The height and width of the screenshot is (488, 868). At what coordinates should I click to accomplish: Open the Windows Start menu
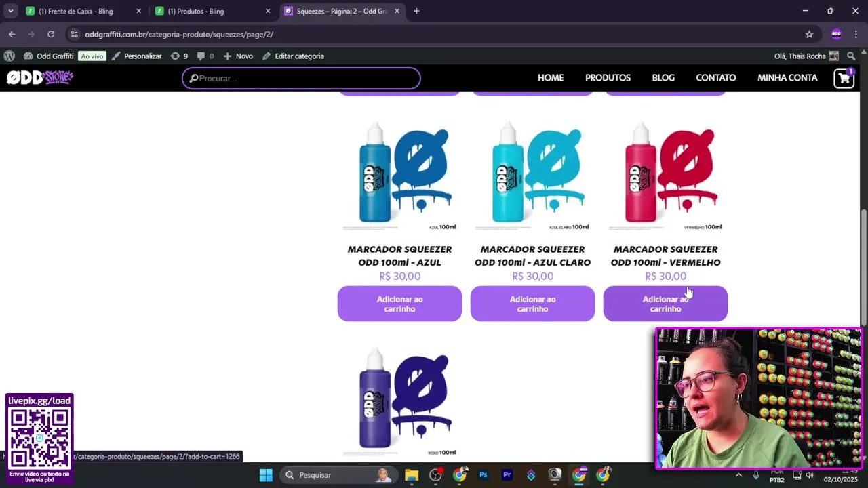[x=266, y=475]
